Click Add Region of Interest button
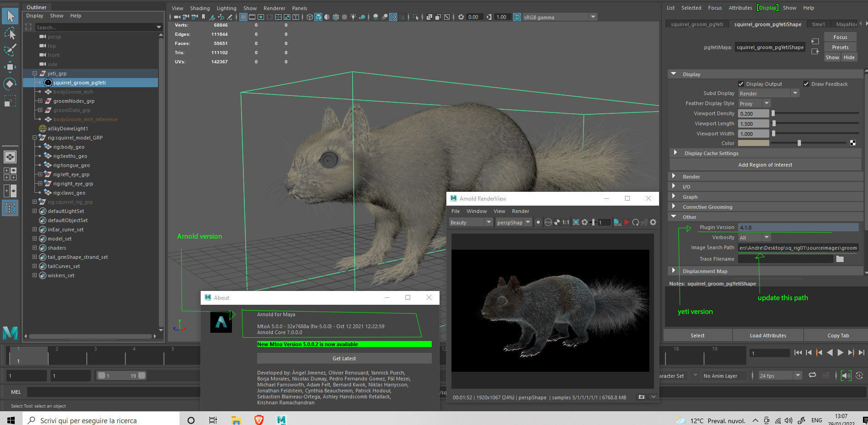Screen dimensions: 868x425 [x=765, y=165]
